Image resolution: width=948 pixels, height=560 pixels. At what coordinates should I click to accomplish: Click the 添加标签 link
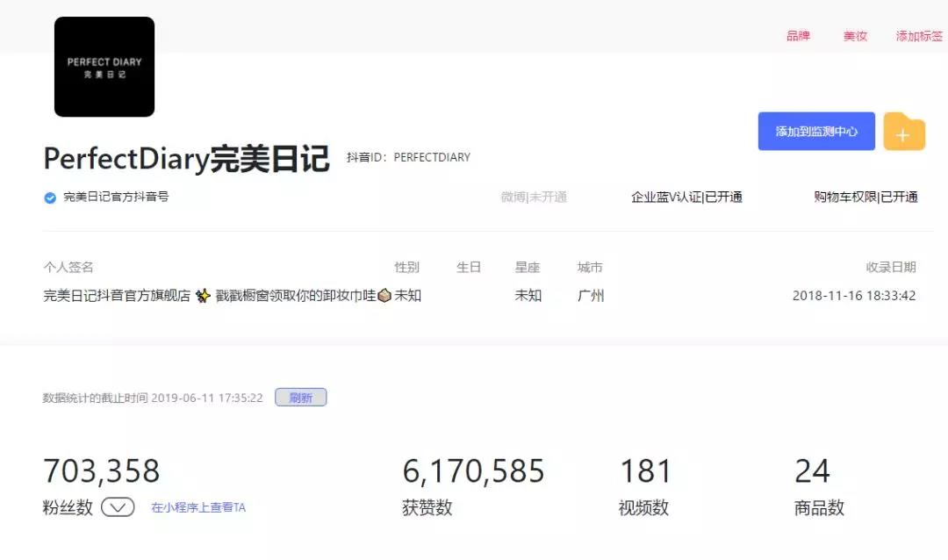coord(918,36)
